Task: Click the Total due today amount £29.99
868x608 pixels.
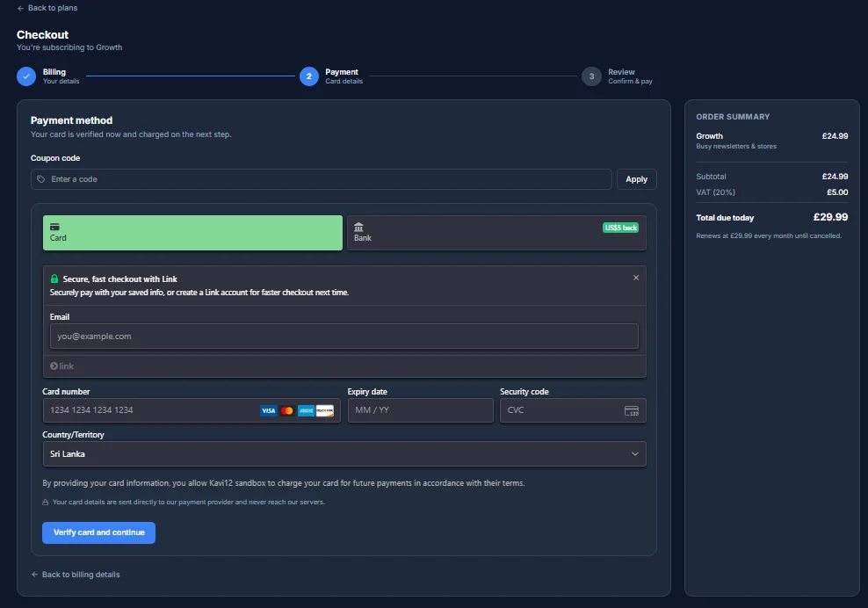Action: [830, 217]
